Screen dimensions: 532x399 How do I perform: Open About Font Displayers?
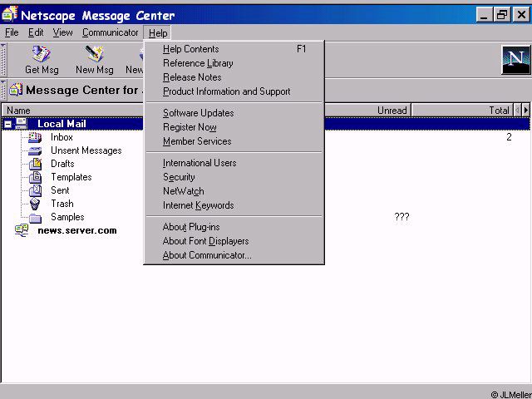point(234,241)
